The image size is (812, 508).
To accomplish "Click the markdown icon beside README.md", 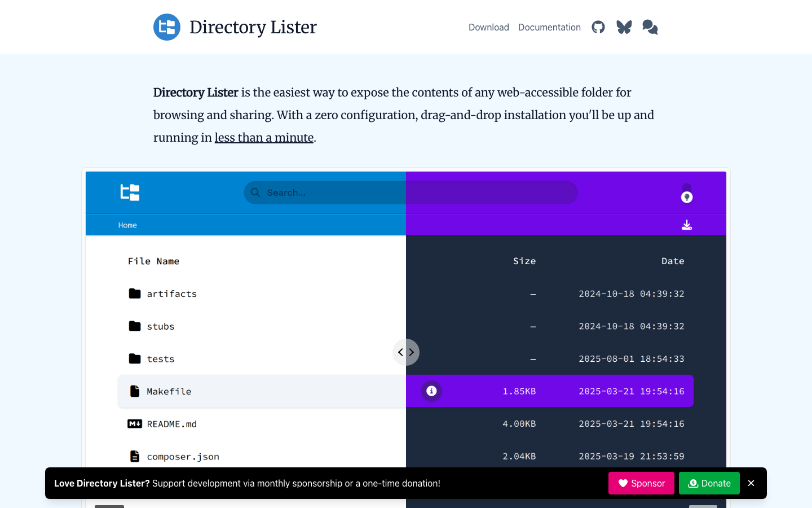I will click(134, 423).
